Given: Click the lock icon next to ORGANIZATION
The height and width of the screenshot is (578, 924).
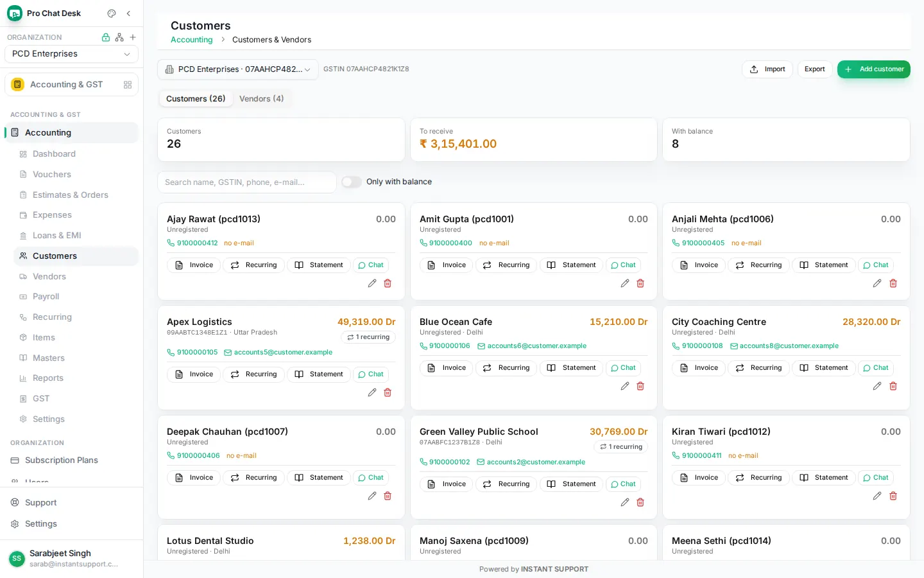Looking at the screenshot, I should click(106, 37).
